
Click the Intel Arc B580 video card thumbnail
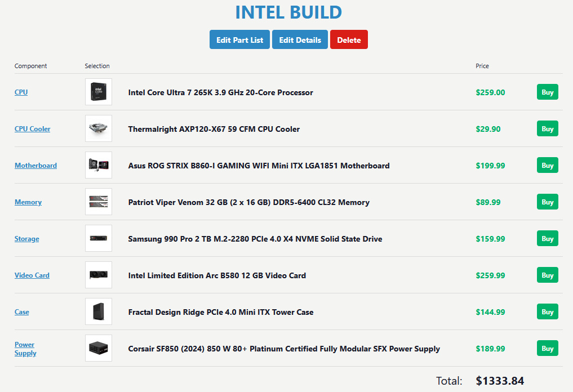(99, 275)
